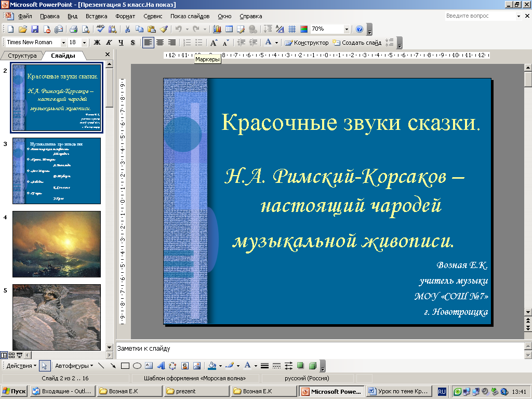Click the Конструктор button
Viewport: 532px width, 399px height.
(307, 43)
